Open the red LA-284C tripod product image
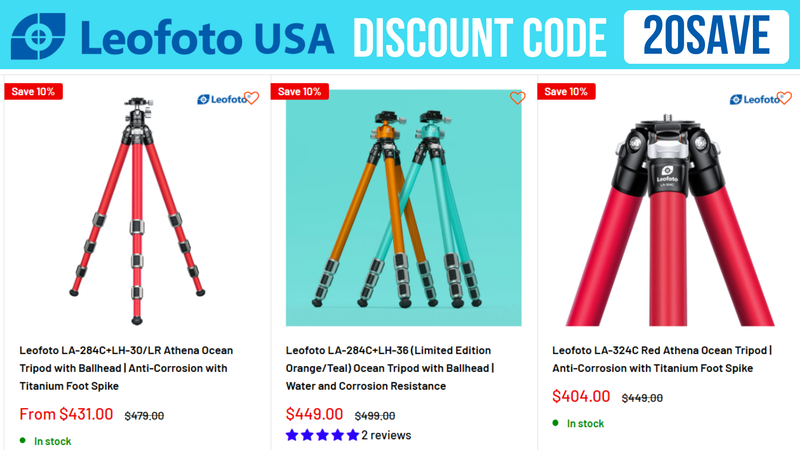 pos(137,210)
